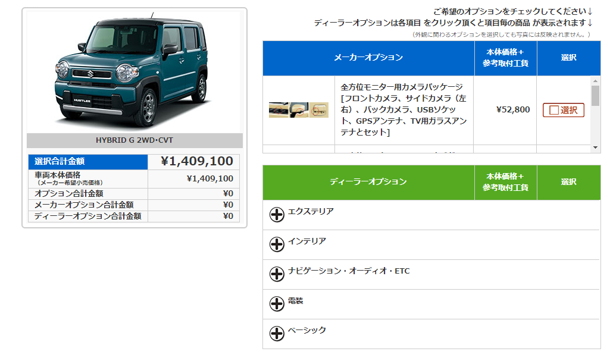Expand the インテリア category row
This screenshot has height=364, width=610.
click(x=307, y=241)
